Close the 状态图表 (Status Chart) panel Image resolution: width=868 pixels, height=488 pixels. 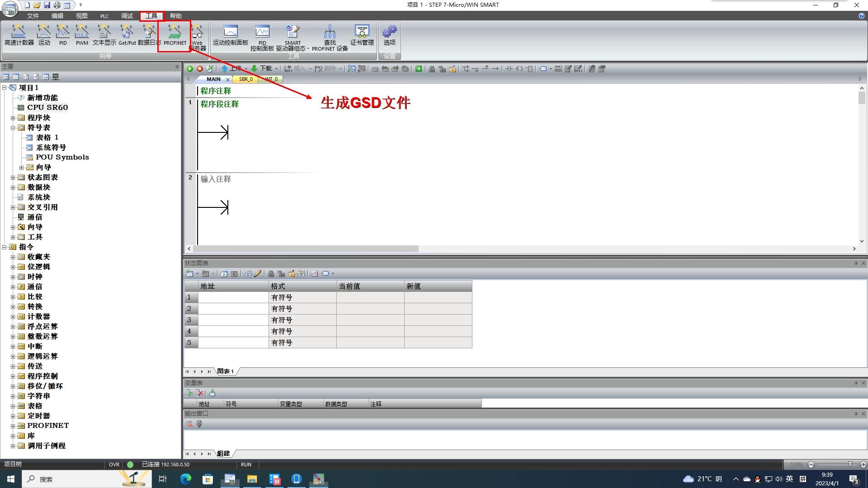click(x=863, y=263)
